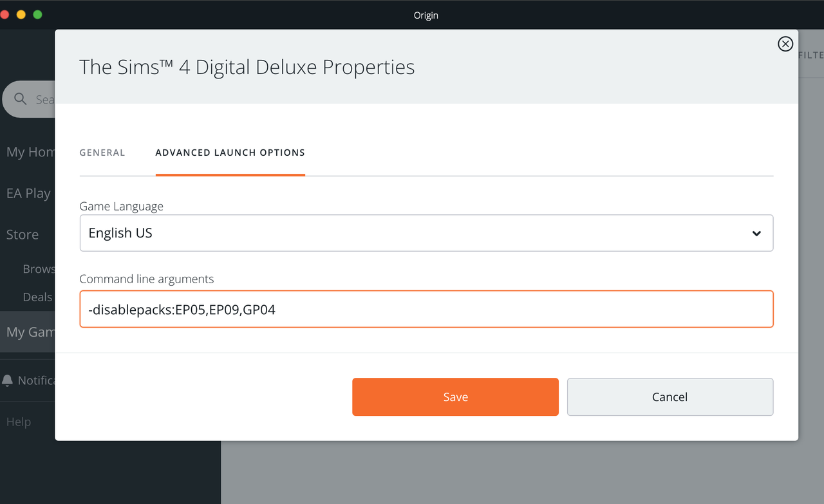The image size is (824, 504).
Task: Click the Origin window title
Action: click(426, 15)
